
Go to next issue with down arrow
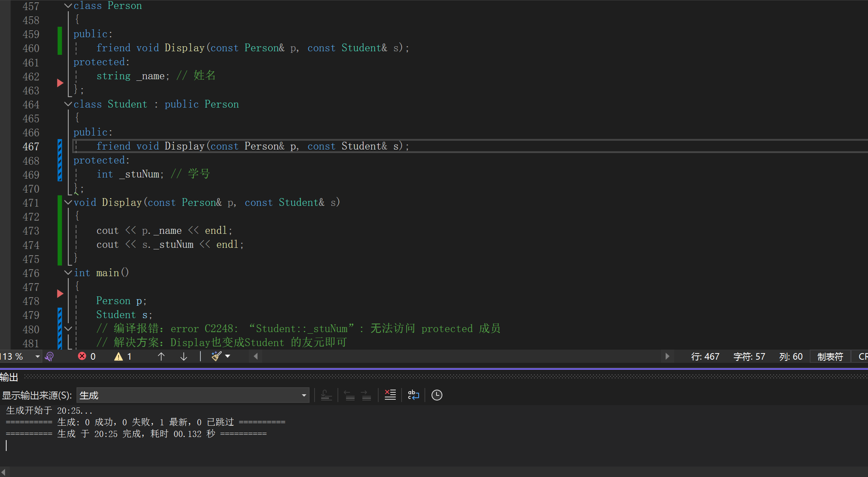pos(184,356)
